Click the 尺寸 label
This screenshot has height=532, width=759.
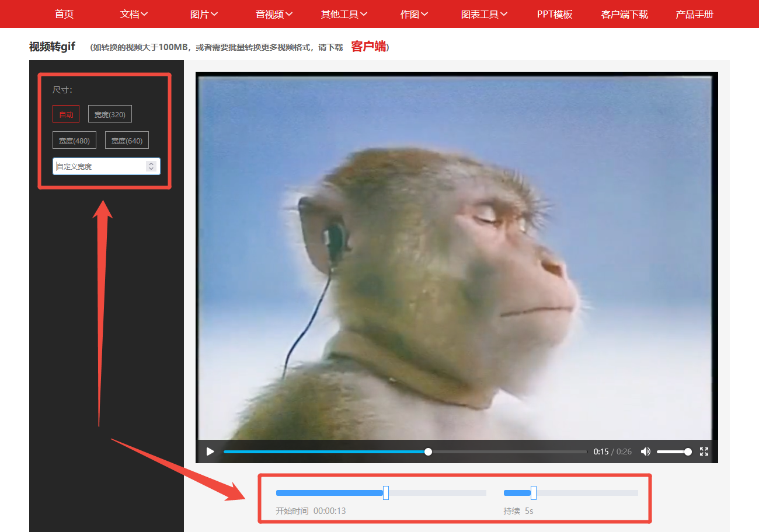click(62, 90)
